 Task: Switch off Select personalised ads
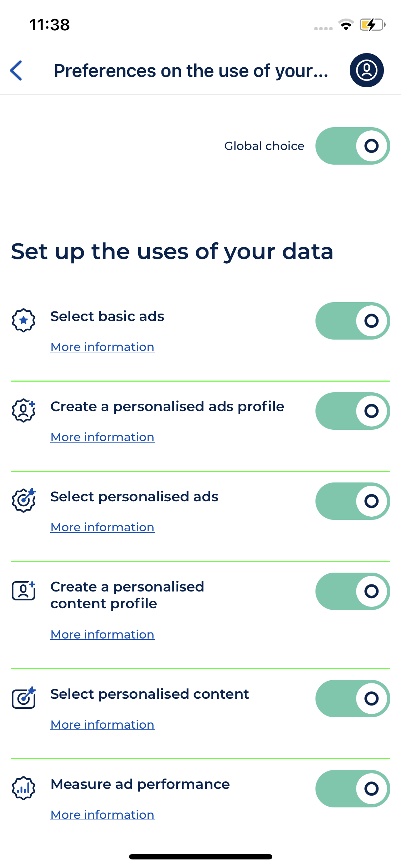click(353, 501)
